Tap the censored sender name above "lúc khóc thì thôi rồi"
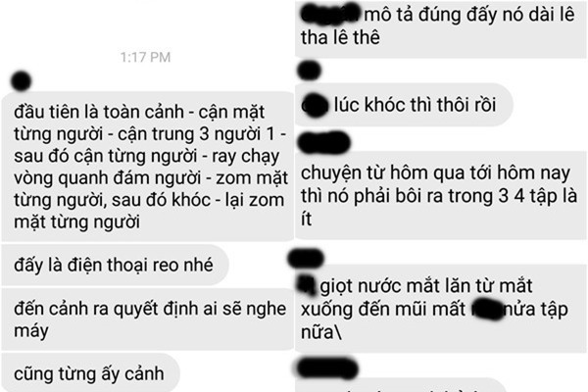This screenshot has width=588, height=392. point(309,71)
